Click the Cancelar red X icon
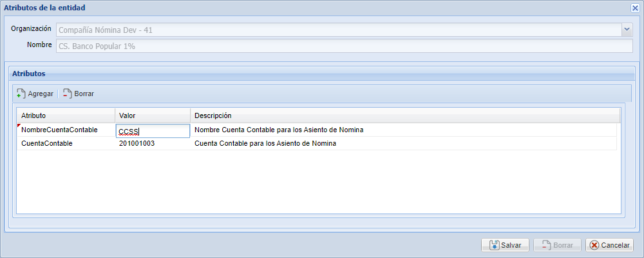This screenshot has width=644, height=258. [594, 245]
